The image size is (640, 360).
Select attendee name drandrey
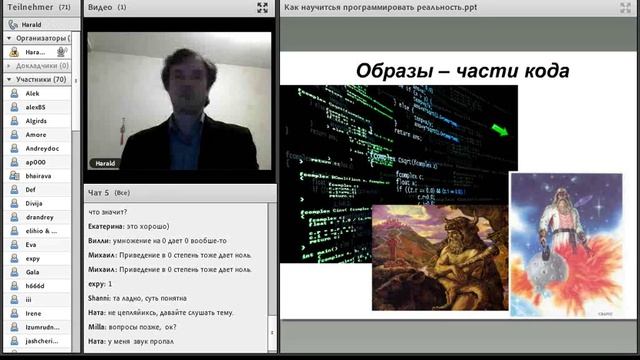pyautogui.click(x=40, y=217)
